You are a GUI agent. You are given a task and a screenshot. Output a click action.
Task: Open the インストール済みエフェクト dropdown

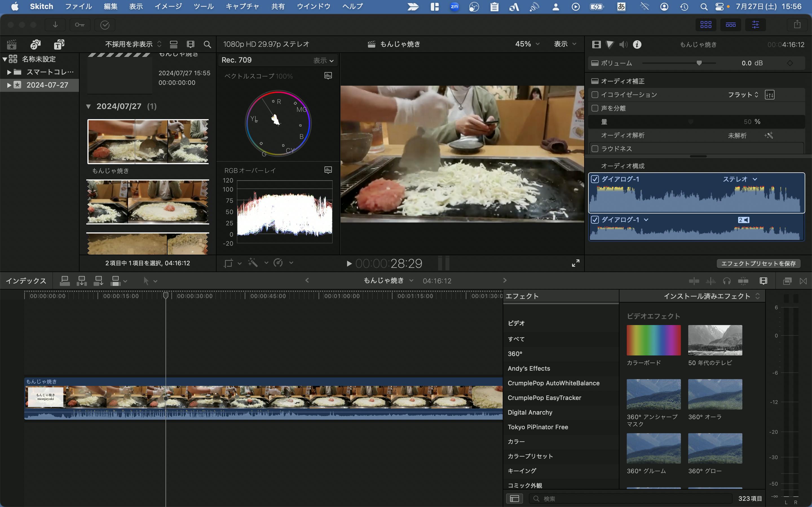pos(711,296)
